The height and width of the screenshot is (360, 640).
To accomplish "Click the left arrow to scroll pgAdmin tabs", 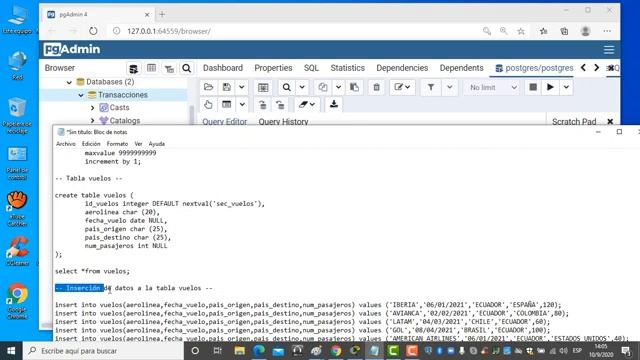I will pos(583,68).
